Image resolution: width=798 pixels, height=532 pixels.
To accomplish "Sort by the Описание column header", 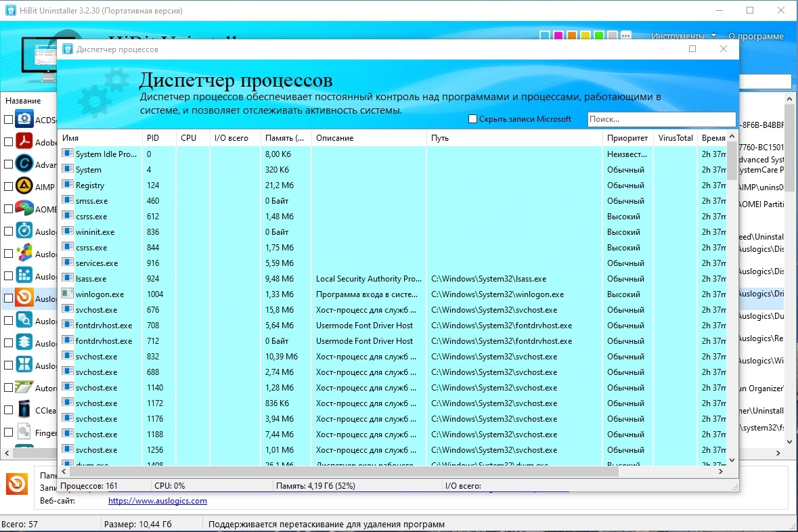I will coord(369,138).
